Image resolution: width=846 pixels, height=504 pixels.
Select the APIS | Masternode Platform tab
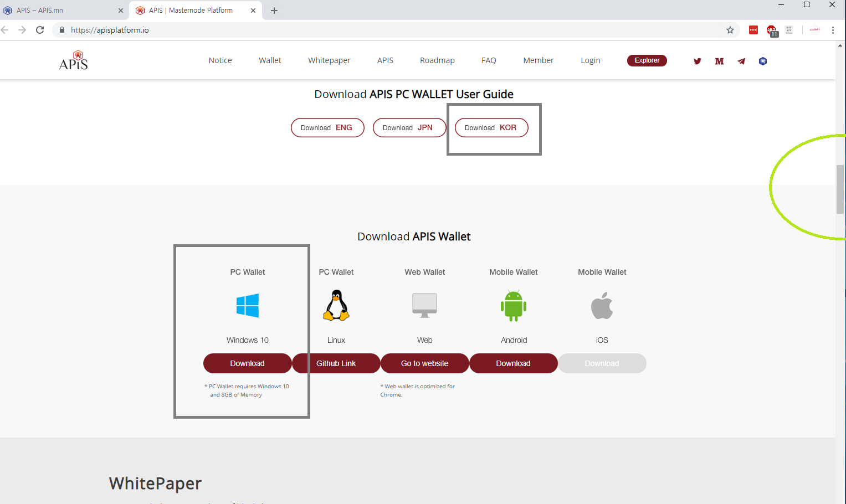point(196,11)
